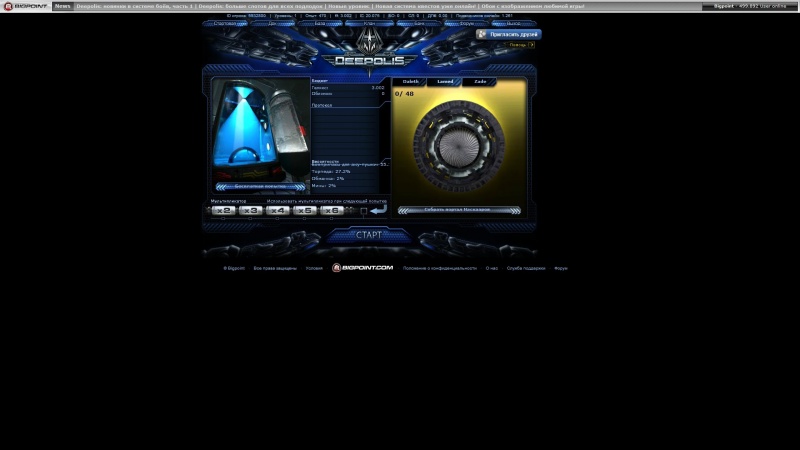
Task: Open the Условия footer link
Action: (x=314, y=268)
